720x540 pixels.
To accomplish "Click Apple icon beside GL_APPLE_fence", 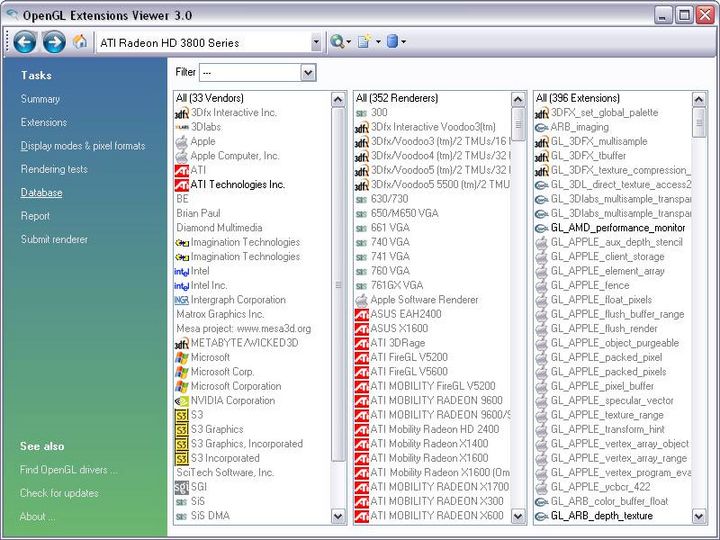I will click(542, 286).
